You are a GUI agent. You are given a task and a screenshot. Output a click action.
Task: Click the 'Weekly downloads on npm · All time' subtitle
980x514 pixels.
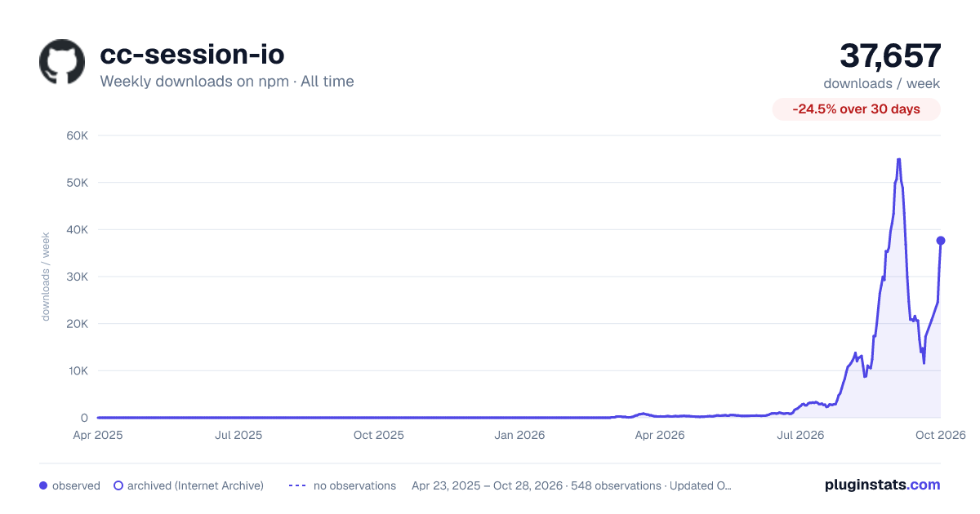click(x=227, y=82)
